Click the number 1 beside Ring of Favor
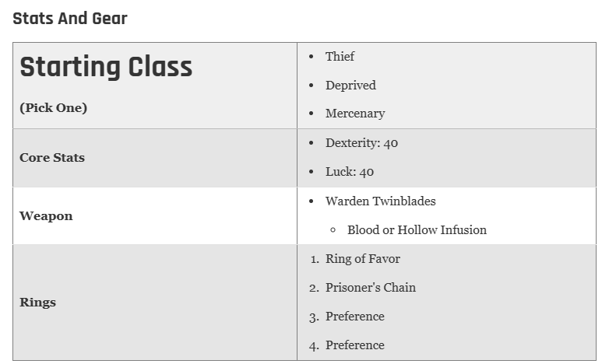This screenshot has width=602, height=364. [x=315, y=260]
